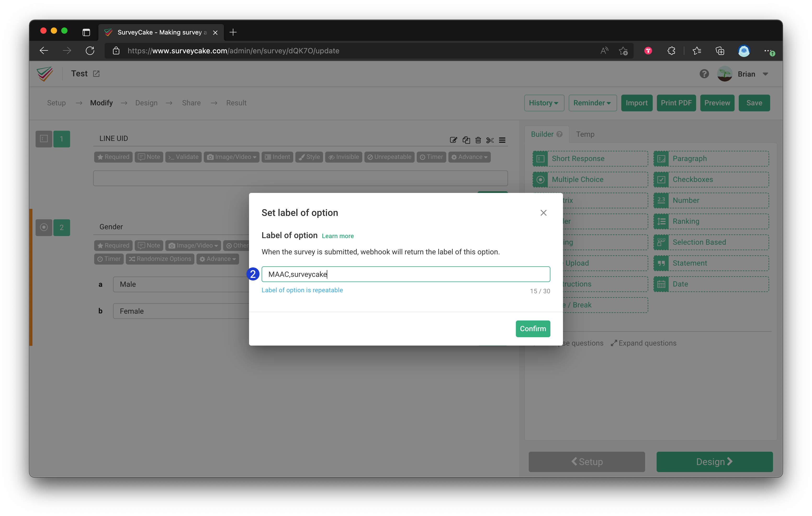Viewport: 812px width, 516px height.
Task: Click the label of option text field
Action: [x=406, y=274]
